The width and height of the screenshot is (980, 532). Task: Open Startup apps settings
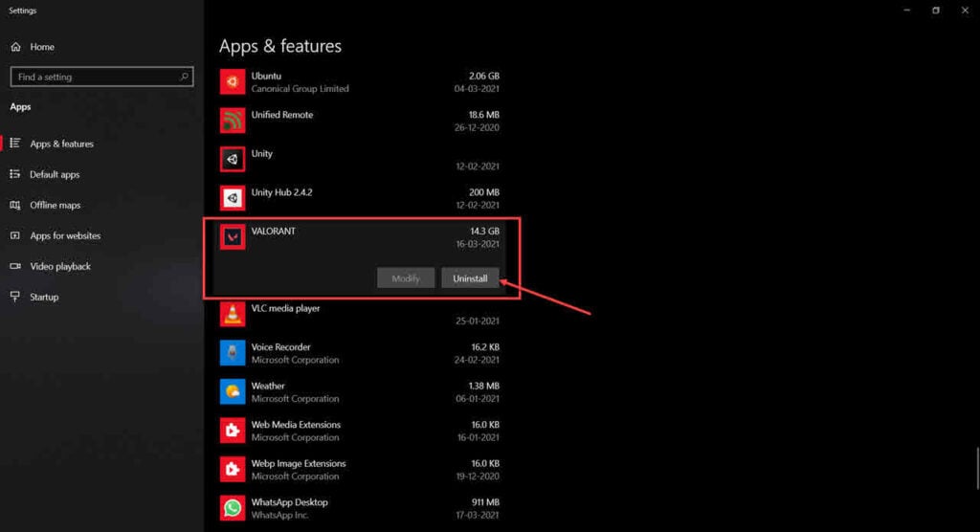[44, 297]
